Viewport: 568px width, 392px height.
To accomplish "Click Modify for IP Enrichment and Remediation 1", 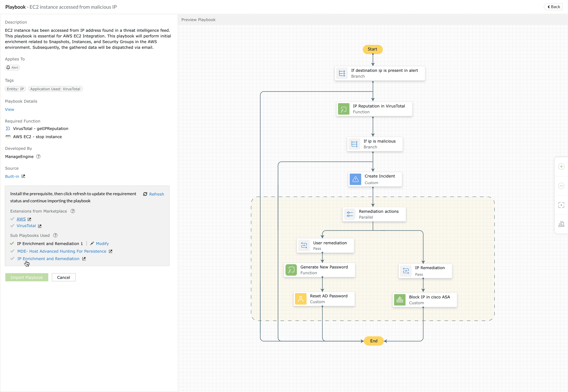I will [x=102, y=244].
